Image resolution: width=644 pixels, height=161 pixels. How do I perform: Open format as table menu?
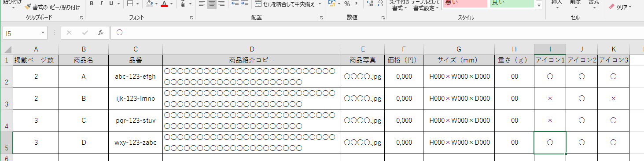pyautogui.click(x=426, y=5)
